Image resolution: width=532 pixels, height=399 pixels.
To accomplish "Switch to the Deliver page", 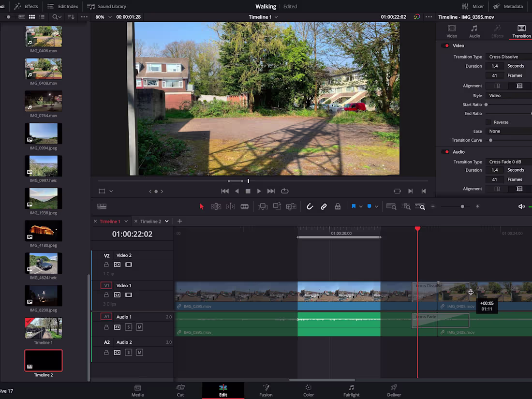I will pyautogui.click(x=394, y=390).
